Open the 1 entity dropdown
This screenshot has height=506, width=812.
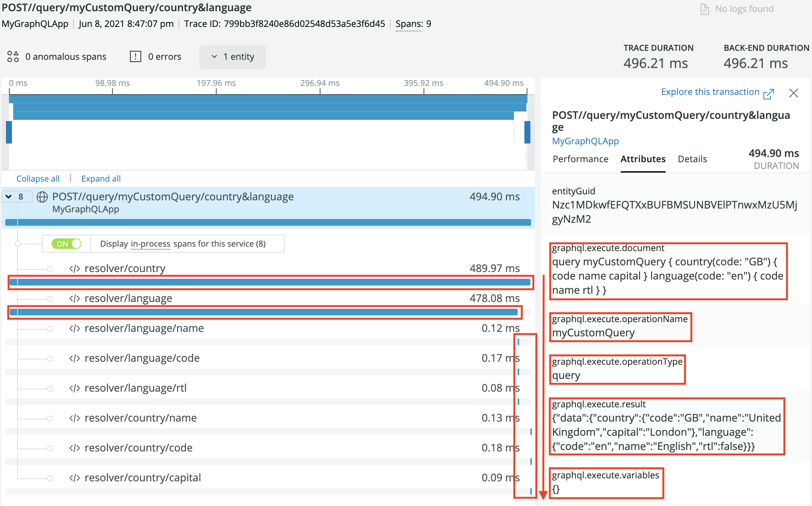click(x=233, y=57)
